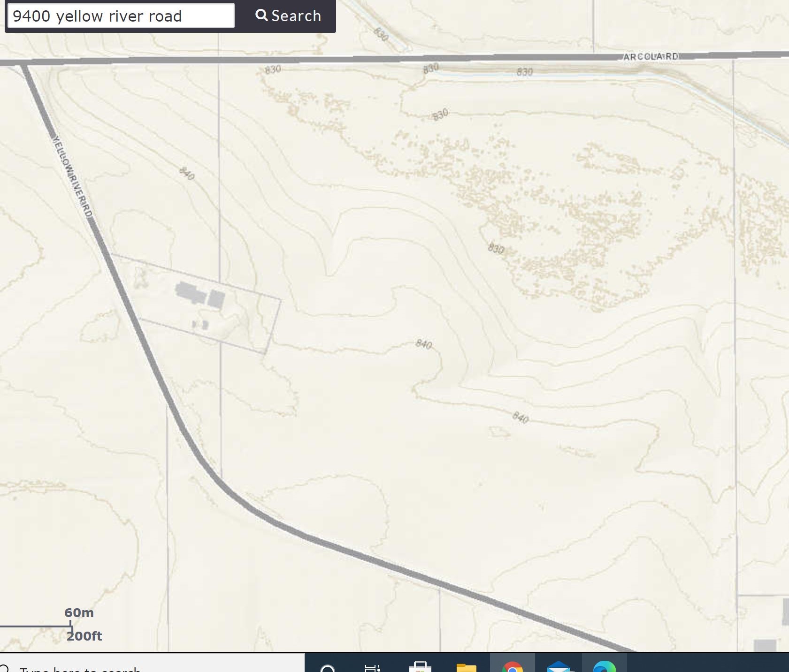Click the magnifier icon in Search button

pyautogui.click(x=261, y=15)
